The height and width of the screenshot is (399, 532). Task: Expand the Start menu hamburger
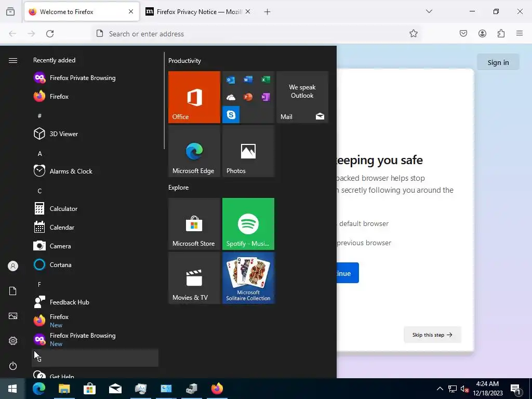pyautogui.click(x=13, y=60)
